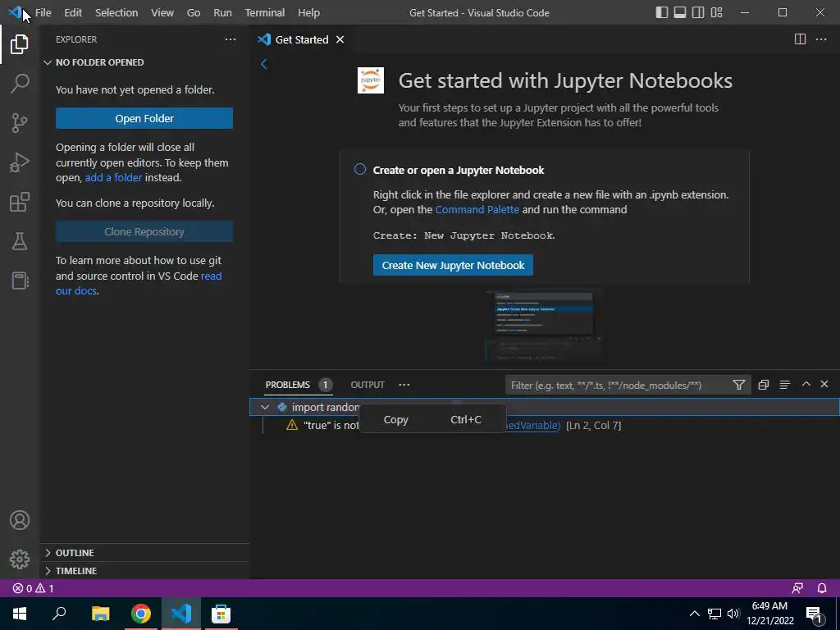Screen dimensions: 840x630
Task: Click the Open Folder button
Action: click(144, 118)
